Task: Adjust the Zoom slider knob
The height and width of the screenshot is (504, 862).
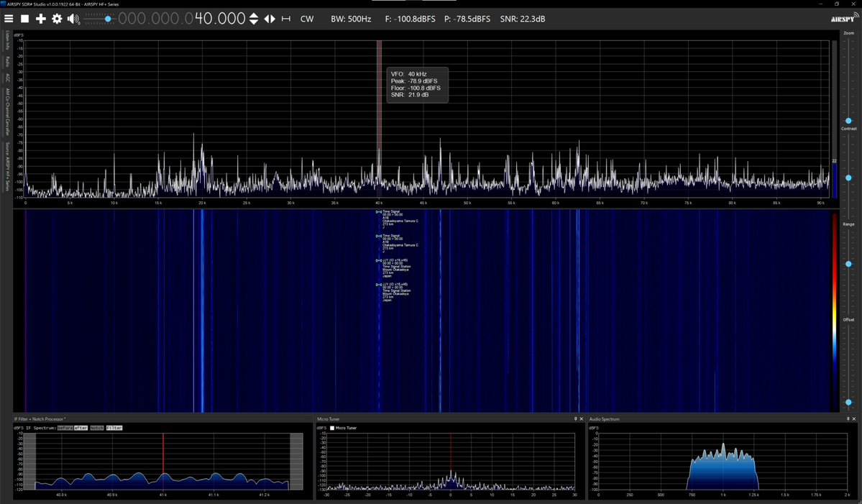Action: [x=848, y=120]
